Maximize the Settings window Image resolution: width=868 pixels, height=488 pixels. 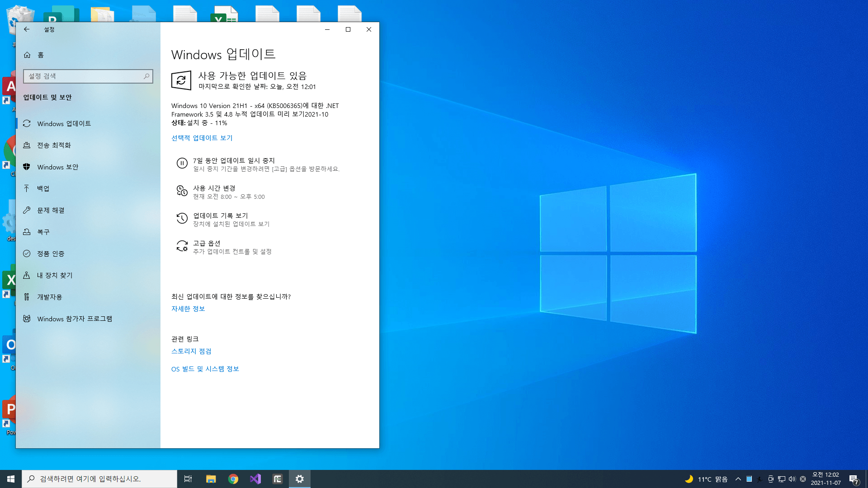348,29
